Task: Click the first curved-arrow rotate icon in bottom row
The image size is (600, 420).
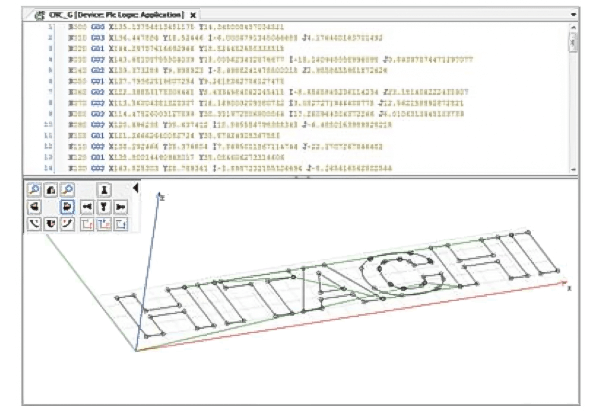Action: [x=34, y=224]
